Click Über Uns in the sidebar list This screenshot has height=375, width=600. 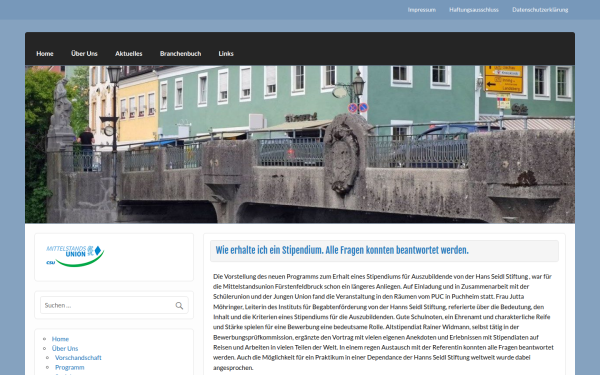pos(65,348)
